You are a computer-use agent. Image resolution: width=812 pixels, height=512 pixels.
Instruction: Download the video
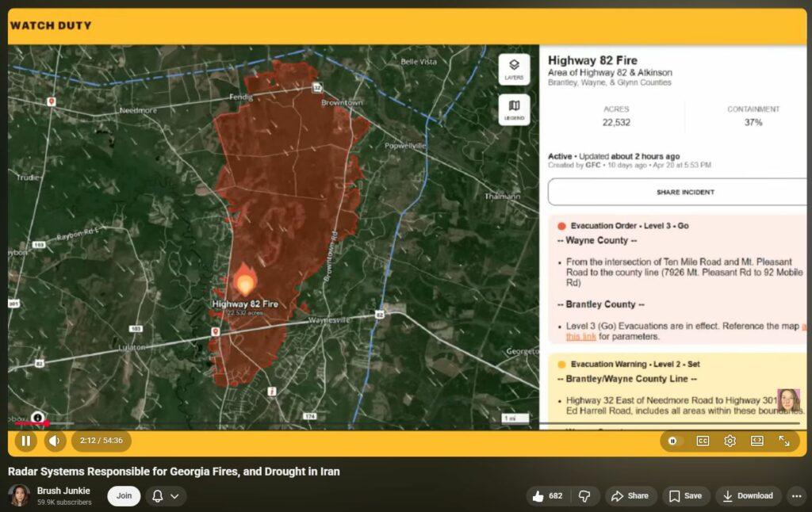coord(749,496)
